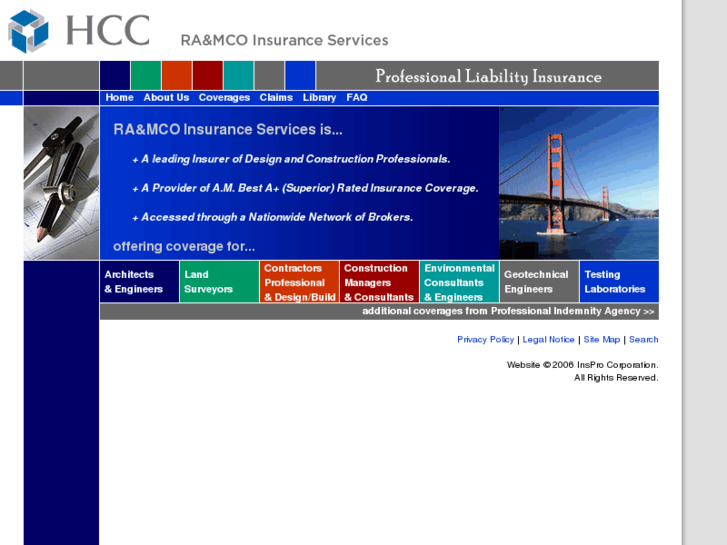Select Contractors Professional & Design/Build tile
This screenshot has height=545, width=727.
tap(299, 282)
